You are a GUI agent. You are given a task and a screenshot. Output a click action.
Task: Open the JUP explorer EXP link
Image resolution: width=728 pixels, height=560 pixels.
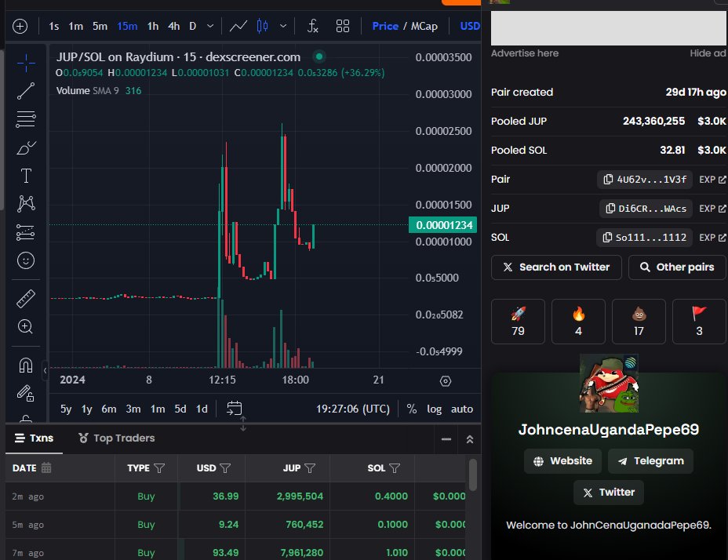click(x=712, y=209)
